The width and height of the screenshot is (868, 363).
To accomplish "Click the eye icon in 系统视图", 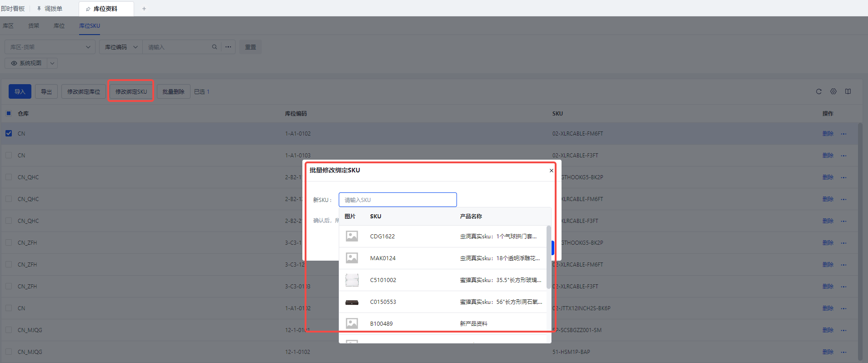I will tap(14, 63).
